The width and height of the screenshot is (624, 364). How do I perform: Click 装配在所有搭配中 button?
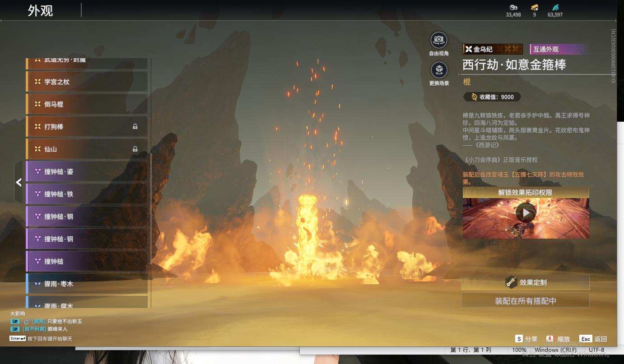pyautogui.click(x=526, y=301)
